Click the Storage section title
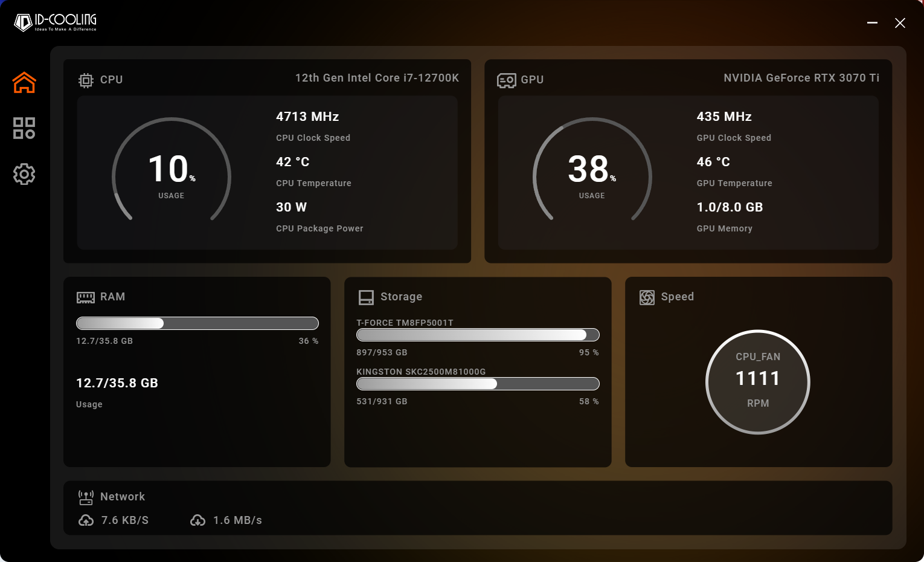The width and height of the screenshot is (924, 562). [x=402, y=297]
